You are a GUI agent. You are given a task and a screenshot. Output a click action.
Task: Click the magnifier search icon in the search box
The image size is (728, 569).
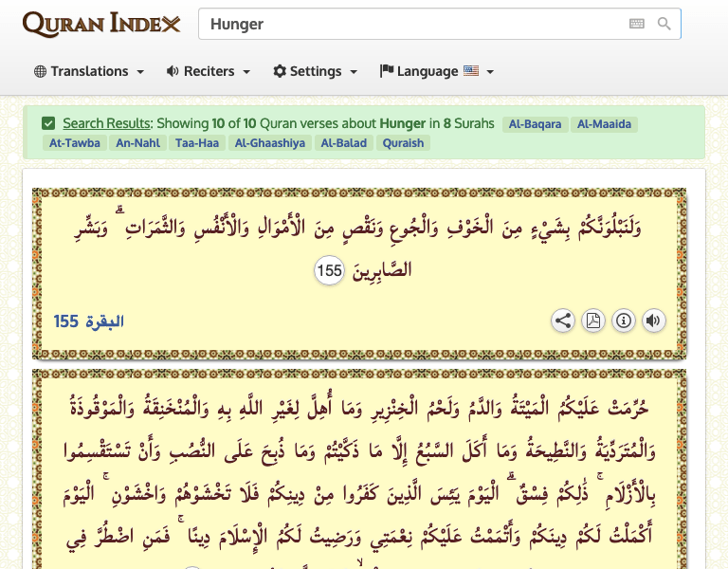coord(664,24)
